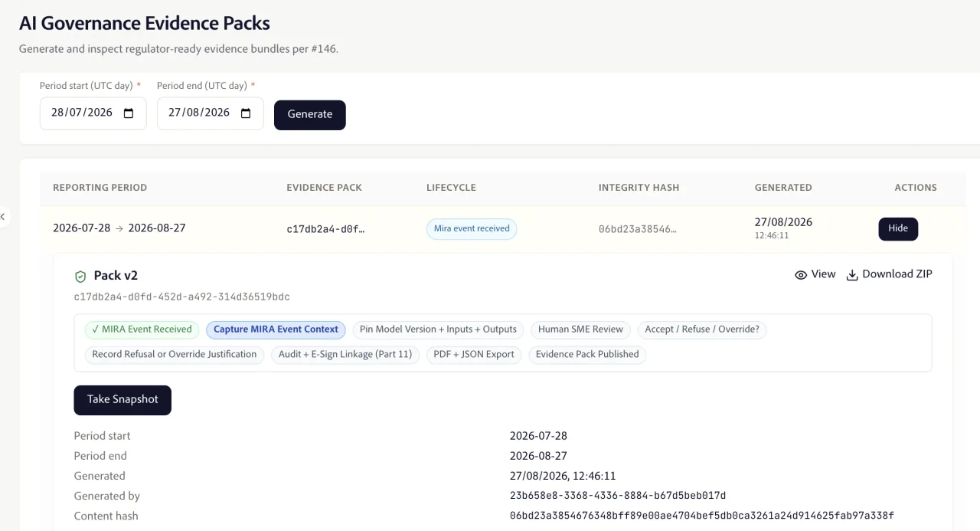Viewport: 980px width, 531px height.
Task: Select the Evidence Pack Published step
Action: click(587, 355)
